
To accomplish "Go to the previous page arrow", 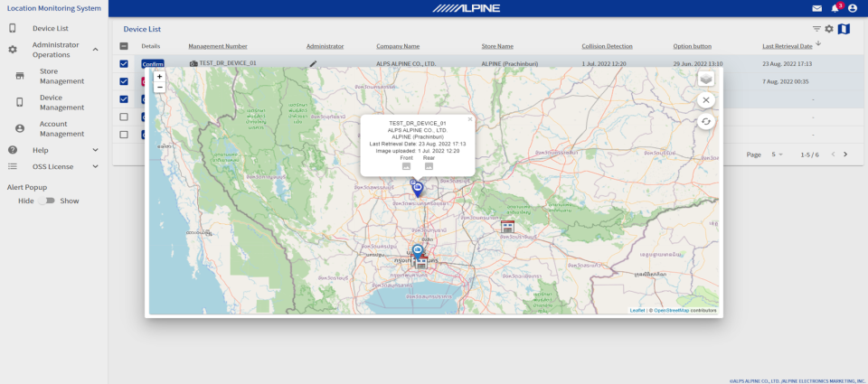I will point(833,155).
